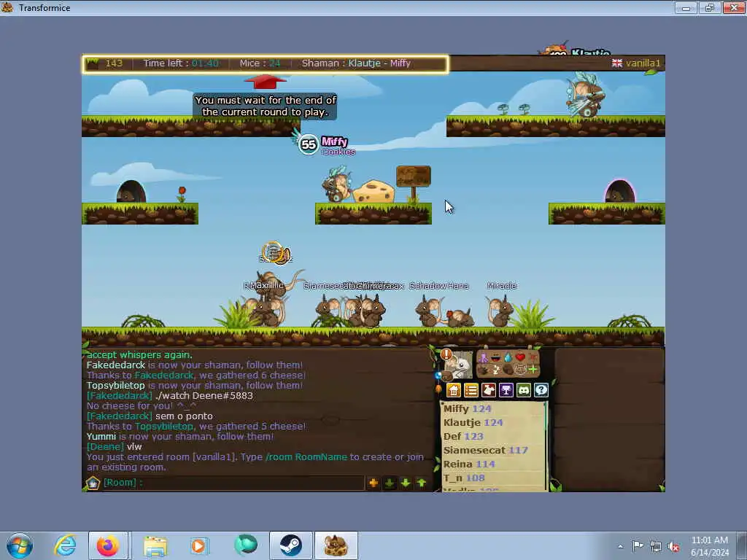
Task: Open the Discord icon
Action: [524, 391]
